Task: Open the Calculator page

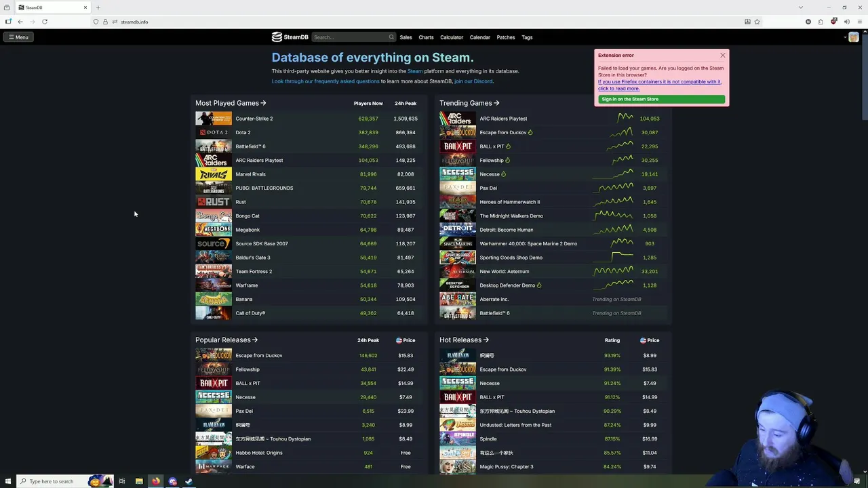Action: tap(452, 37)
